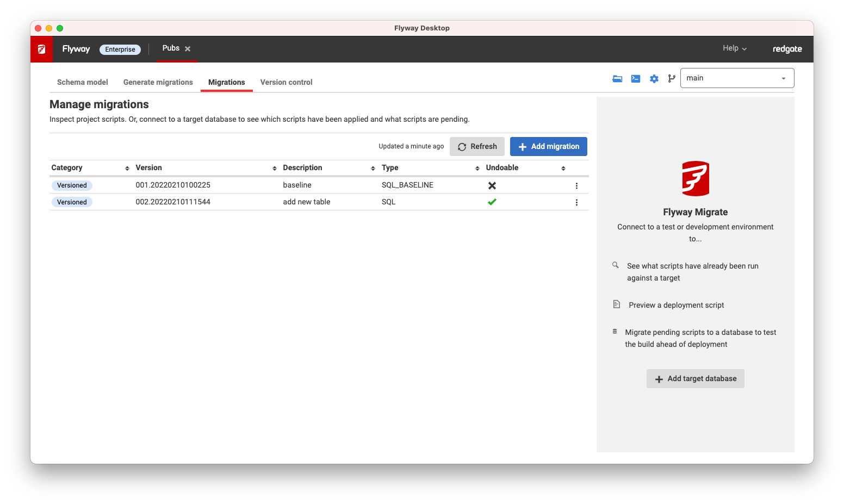Click the git branch icon

[672, 79]
